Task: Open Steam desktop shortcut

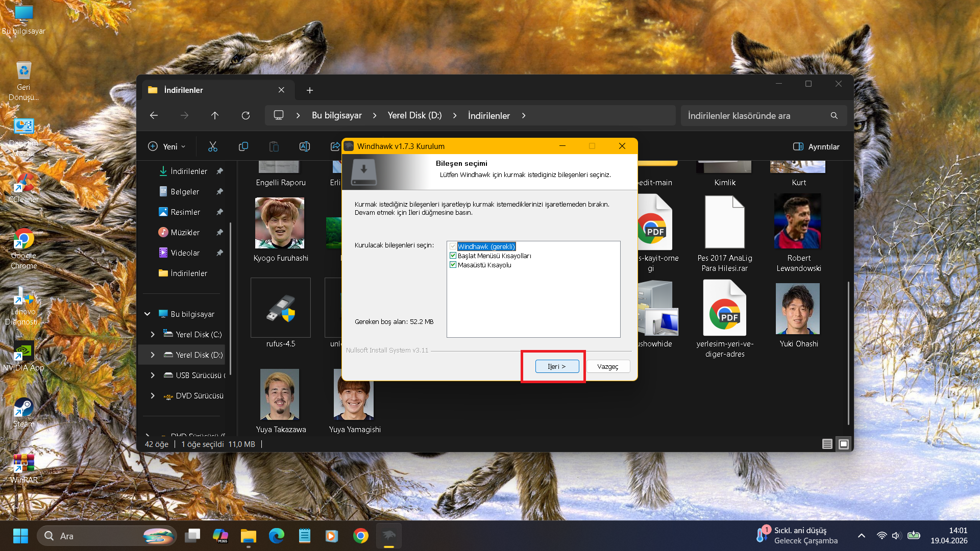Action: point(23,412)
